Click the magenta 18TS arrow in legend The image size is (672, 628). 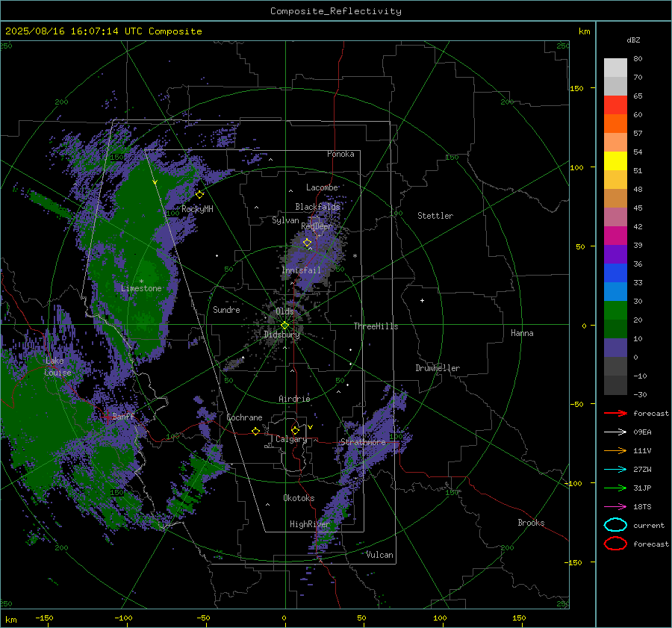(x=615, y=507)
